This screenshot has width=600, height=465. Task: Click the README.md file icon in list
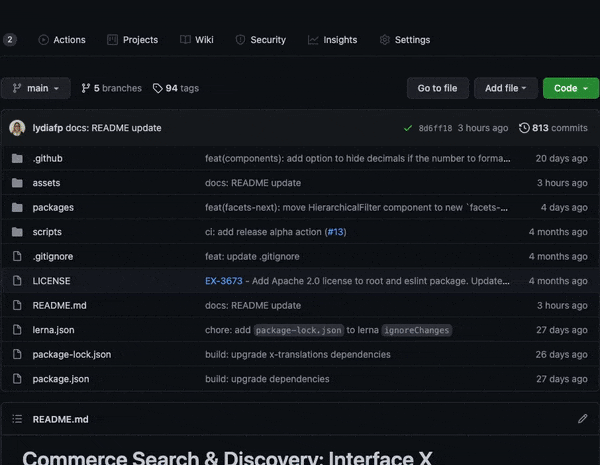pos(17,305)
